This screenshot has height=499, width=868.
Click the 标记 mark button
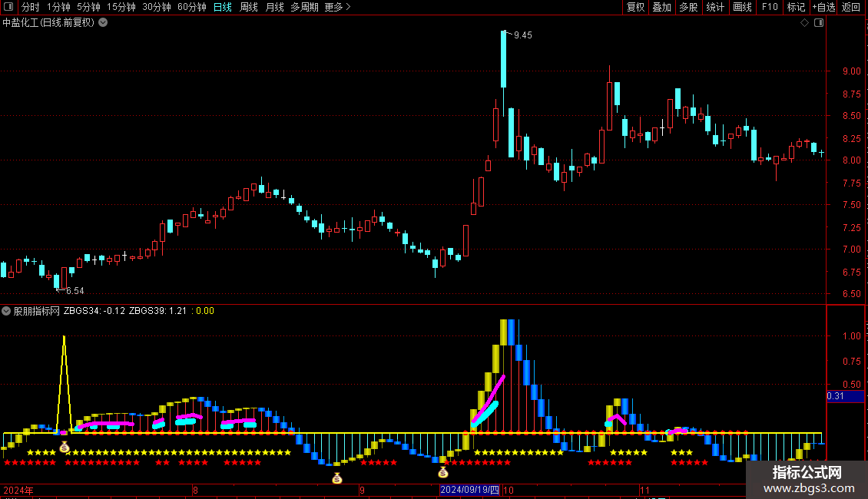pyautogui.click(x=796, y=7)
